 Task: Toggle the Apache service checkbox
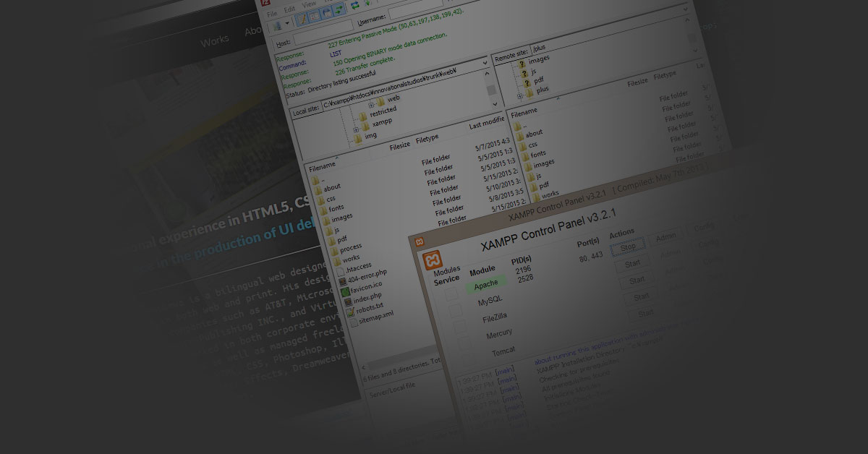point(451,294)
